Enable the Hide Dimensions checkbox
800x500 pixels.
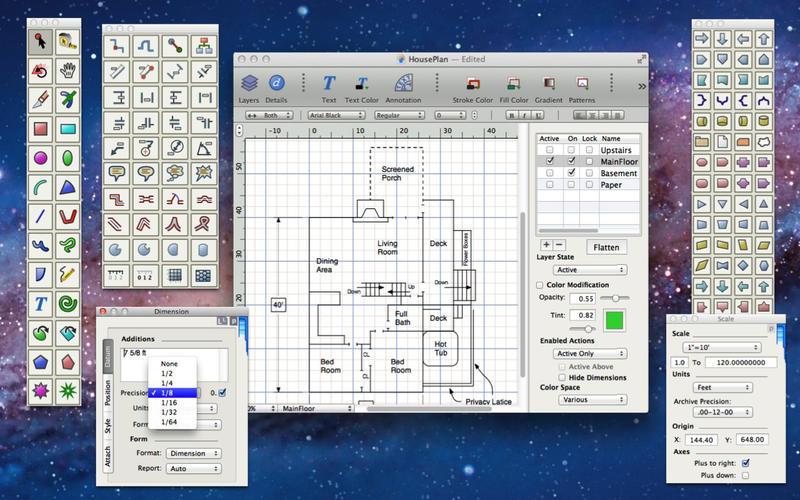click(x=562, y=378)
